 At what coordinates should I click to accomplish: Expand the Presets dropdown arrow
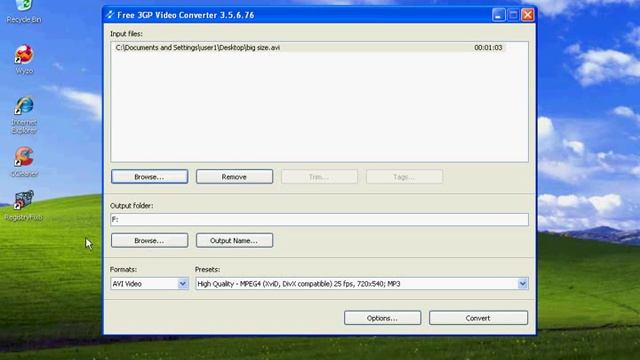(523, 284)
